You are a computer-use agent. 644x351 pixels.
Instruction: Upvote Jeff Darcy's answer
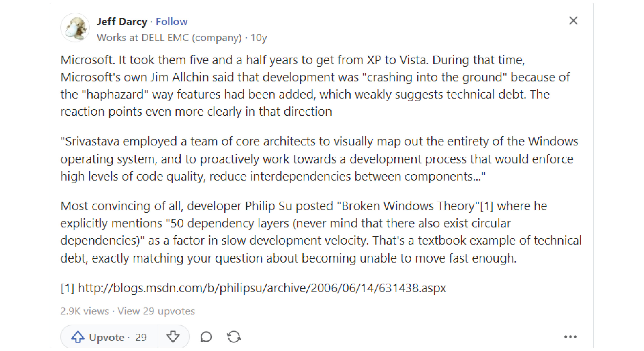click(109, 337)
